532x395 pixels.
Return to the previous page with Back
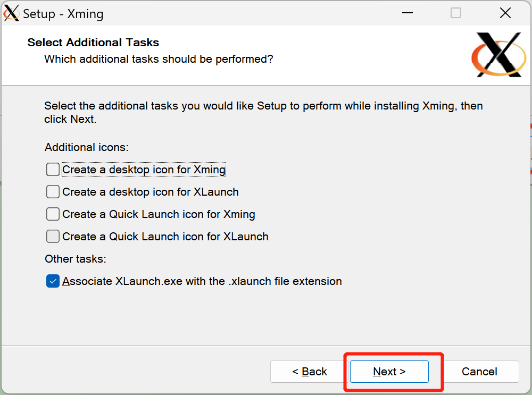(x=310, y=372)
